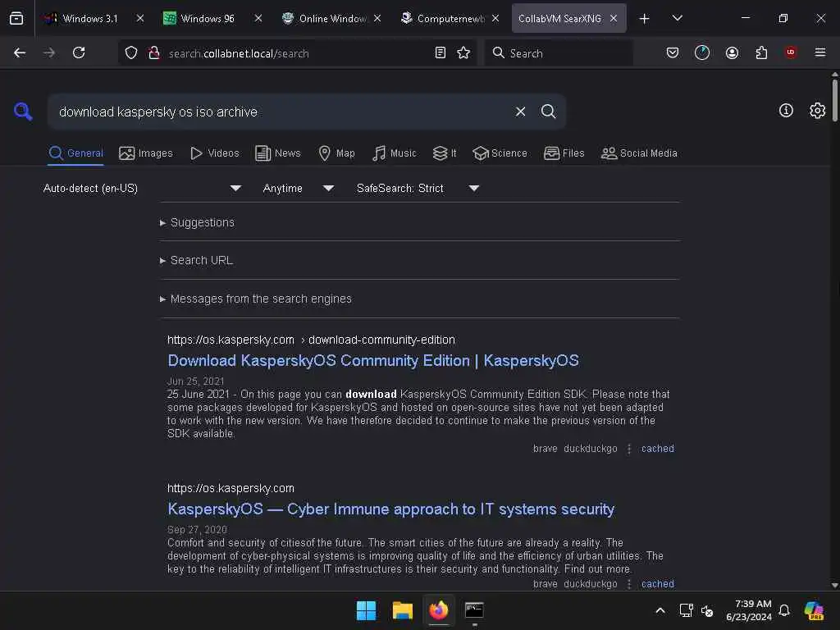Open KasperskyOS Cyber Immune approach result
Image resolution: width=840 pixels, height=630 pixels.
(390, 509)
